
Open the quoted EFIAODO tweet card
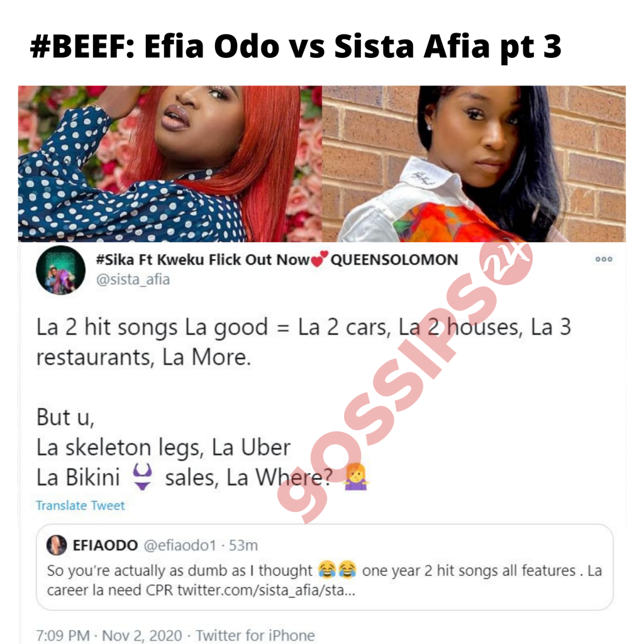325,567
